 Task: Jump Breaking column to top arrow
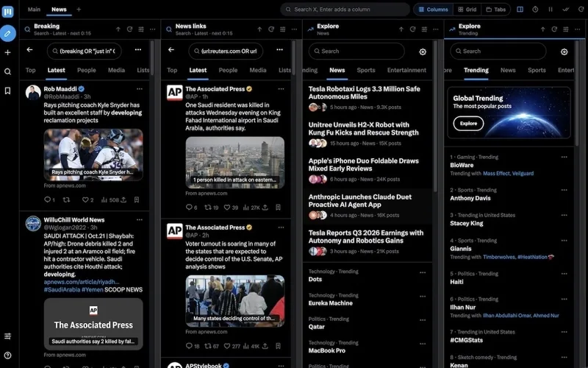(118, 29)
